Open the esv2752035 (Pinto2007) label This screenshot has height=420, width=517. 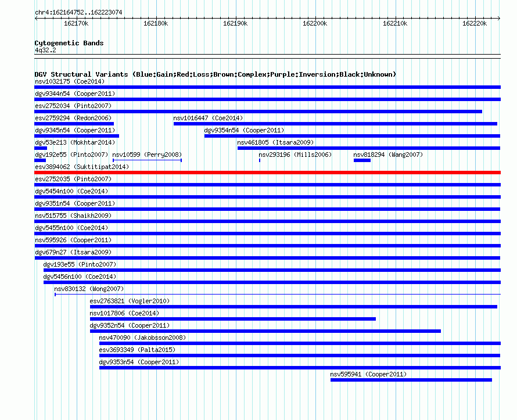coord(73,179)
